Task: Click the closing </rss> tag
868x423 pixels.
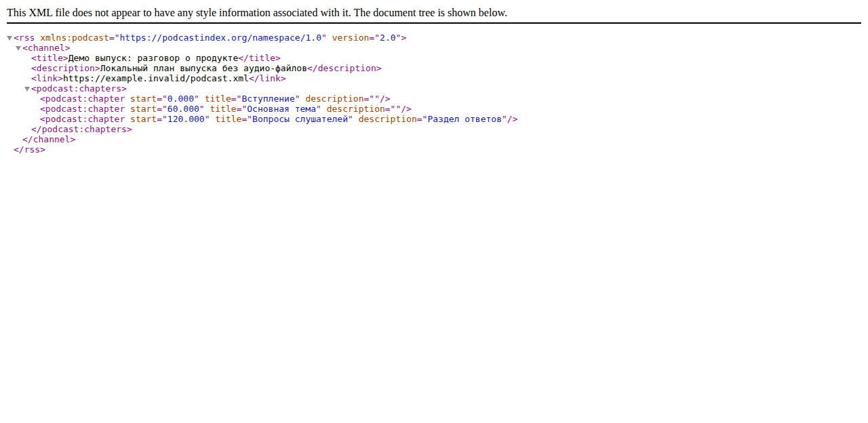Action: pyautogui.click(x=29, y=150)
